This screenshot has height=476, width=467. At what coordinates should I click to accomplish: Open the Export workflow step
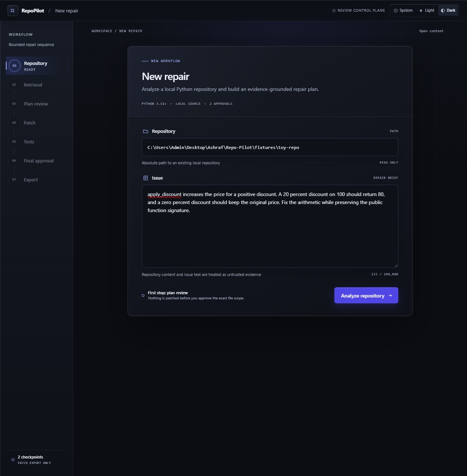coord(37,180)
